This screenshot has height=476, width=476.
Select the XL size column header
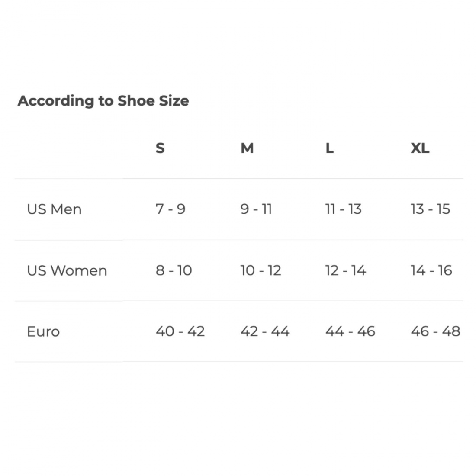420,148
